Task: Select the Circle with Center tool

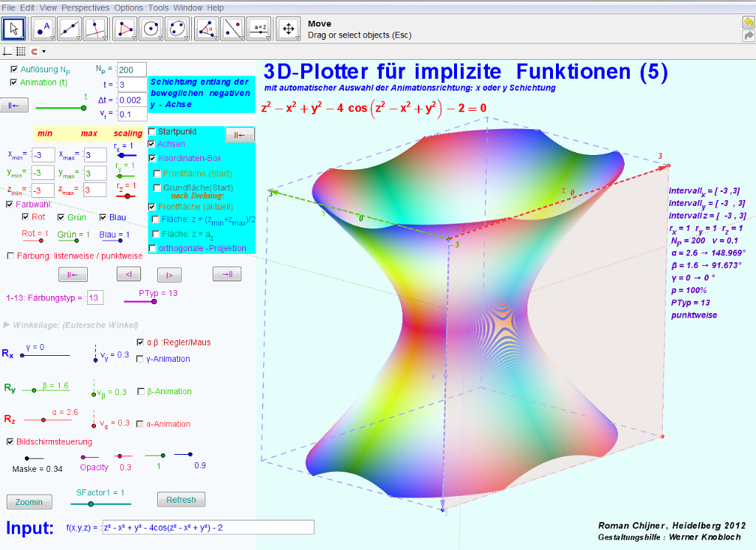Action: tap(152, 29)
